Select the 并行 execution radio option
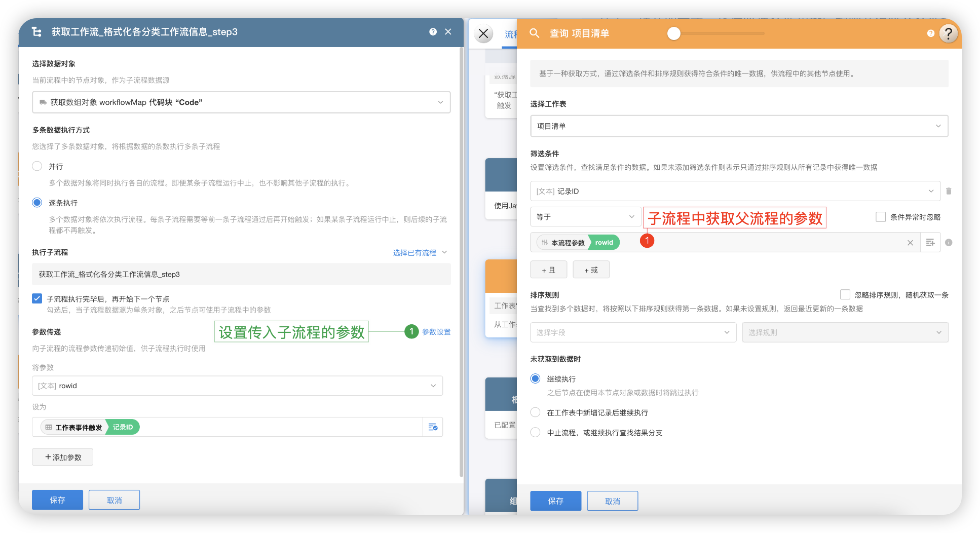Screen dimensions: 980x533 coord(37,166)
